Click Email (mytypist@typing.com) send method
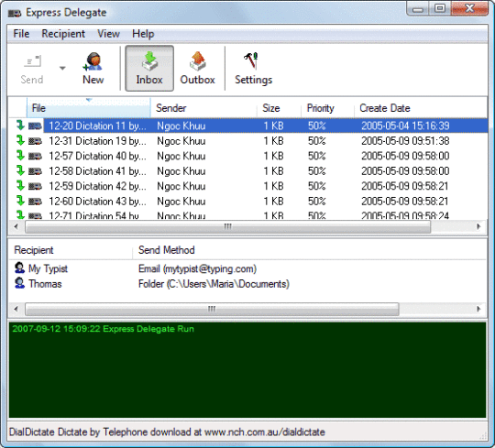Image resolution: width=495 pixels, height=448 pixels. coord(198,268)
